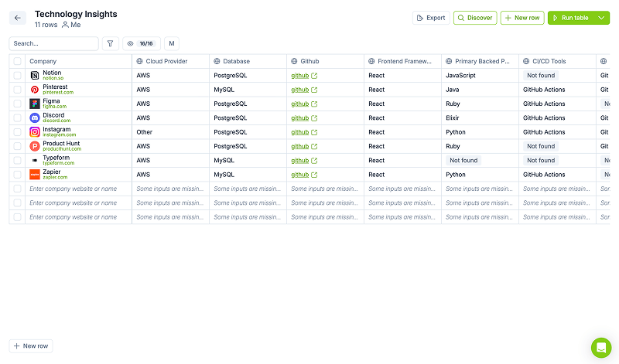Screen dimensions: 619x364
Task: Open the Notion github link
Action: click(300, 76)
